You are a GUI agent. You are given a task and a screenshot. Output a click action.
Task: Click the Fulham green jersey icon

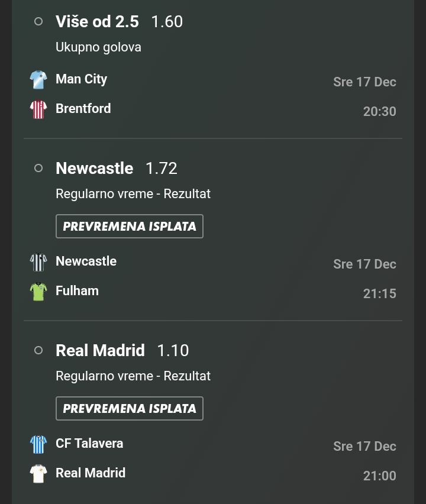[x=38, y=291]
